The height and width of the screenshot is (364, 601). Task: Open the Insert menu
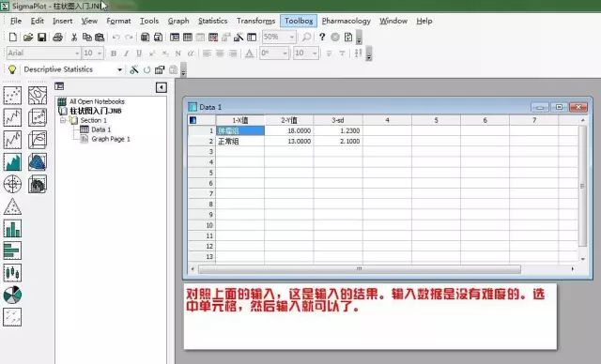click(63, 21)
